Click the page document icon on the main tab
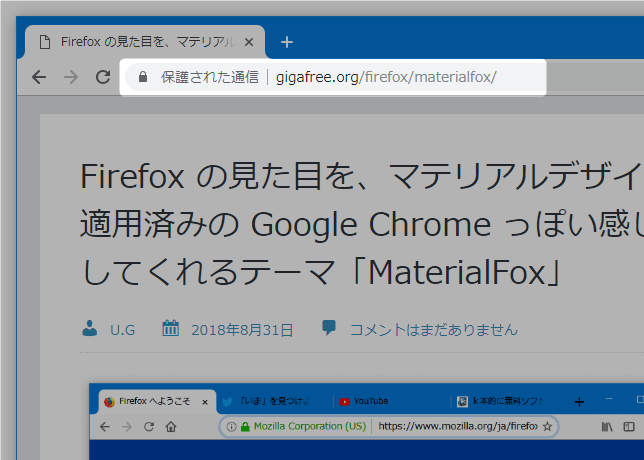Viewport: 644px width, 460px height. coord(45,42)
